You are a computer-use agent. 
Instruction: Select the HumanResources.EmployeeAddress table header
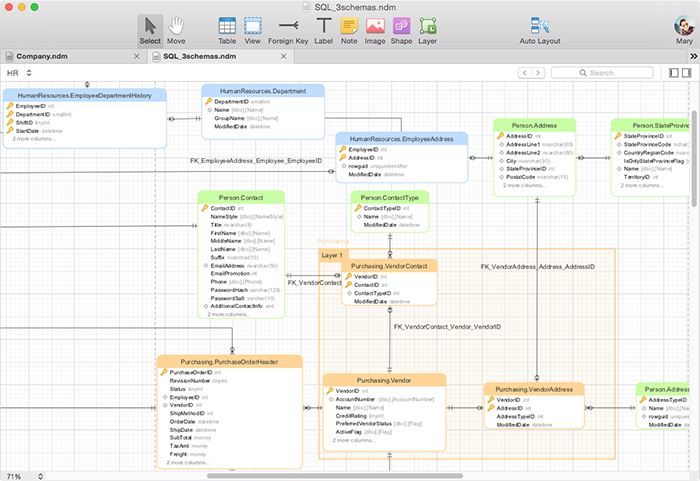[401, 139]
